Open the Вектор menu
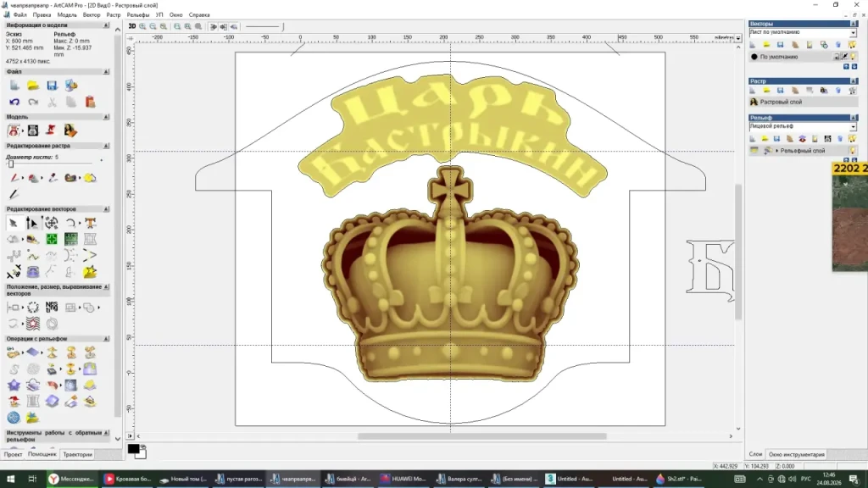This screenshot has height=488, width=868. tap(92, 15)
